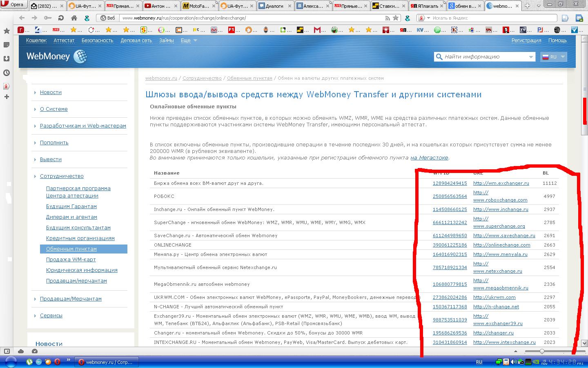Image resolution: width=588 pixels, height=368 pixels.
Task: Open the Yandex search engine dropdown
Action: [x=423, y=18]
